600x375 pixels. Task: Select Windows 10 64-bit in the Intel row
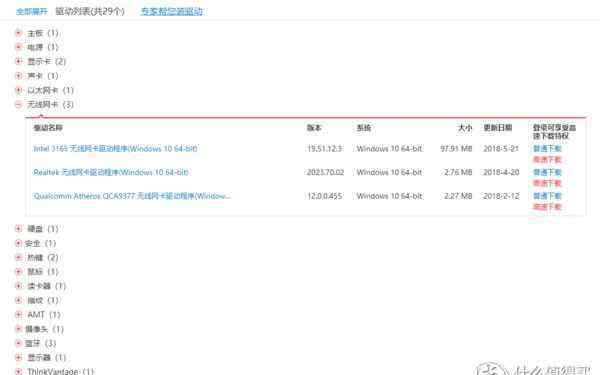(390, 148)
